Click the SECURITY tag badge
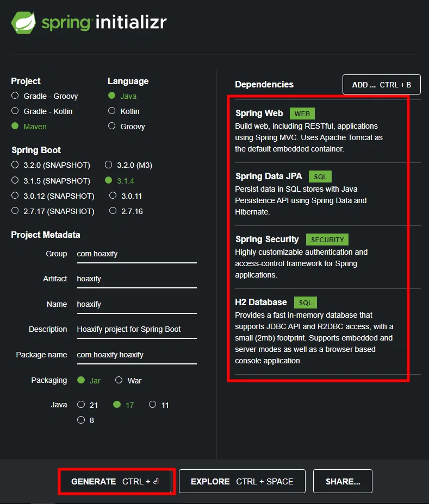Image resolution: width=429 pixels, height=504 pixels. (327, 240)
